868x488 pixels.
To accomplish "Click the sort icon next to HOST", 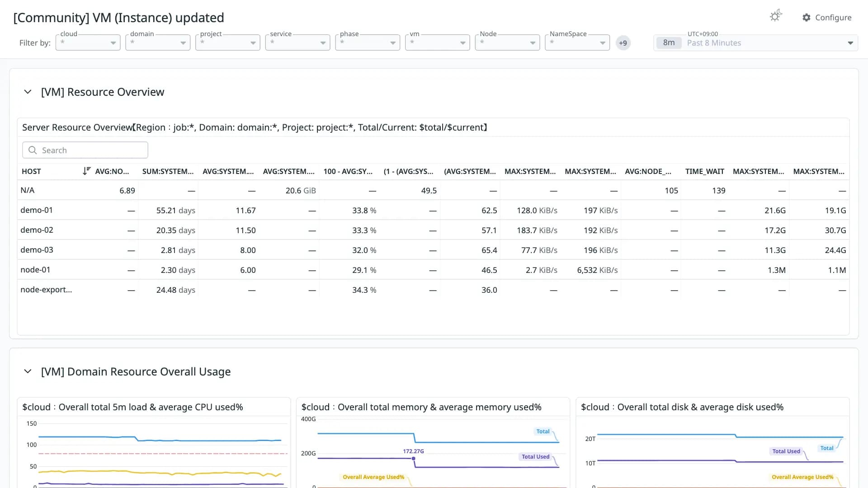I will click(86, 171).
